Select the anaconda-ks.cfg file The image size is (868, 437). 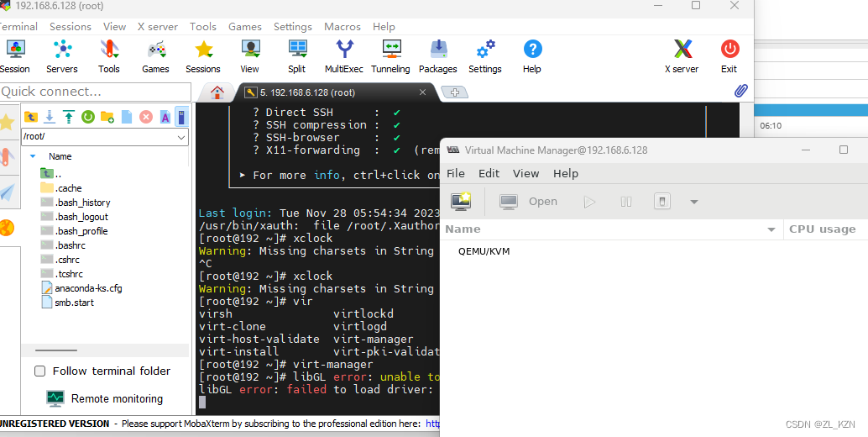[x=81, y=288]
